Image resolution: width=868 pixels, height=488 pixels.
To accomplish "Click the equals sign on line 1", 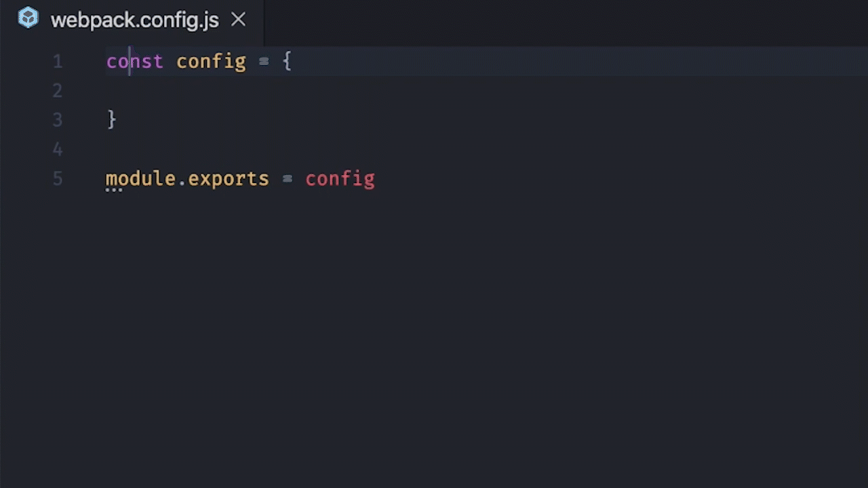I will point(264,62).
